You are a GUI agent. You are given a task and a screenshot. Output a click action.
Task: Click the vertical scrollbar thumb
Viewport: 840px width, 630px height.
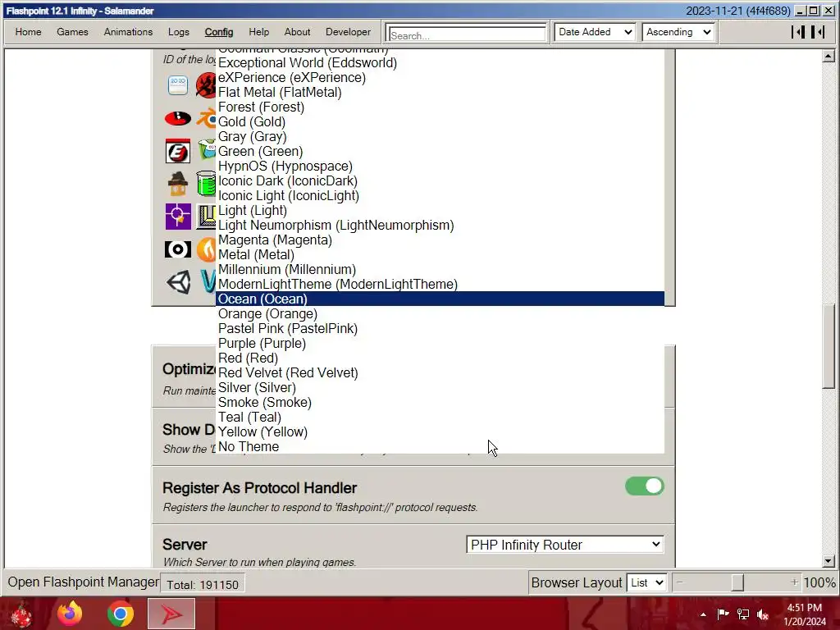coord(829,345)
